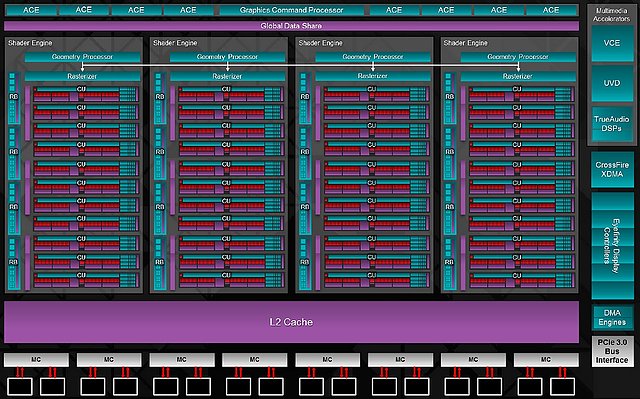Click the rightmost Shader Engine label
640x399 pixels.
(466, 43)
